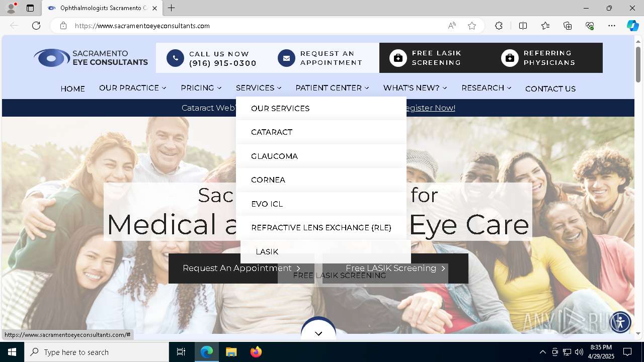Click the Windows taskbar search box
The height and width of the screenshot is (362, 644).
(97, 352)
